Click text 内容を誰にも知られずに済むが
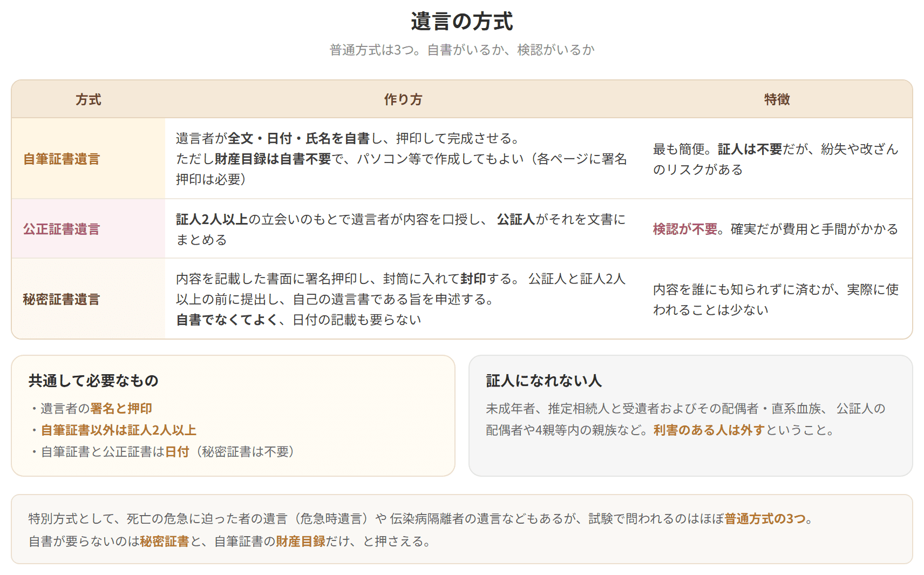 [743, 290]
